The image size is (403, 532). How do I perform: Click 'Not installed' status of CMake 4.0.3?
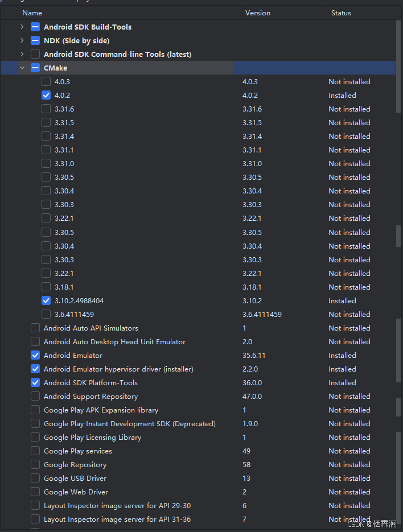pos(349,82)
